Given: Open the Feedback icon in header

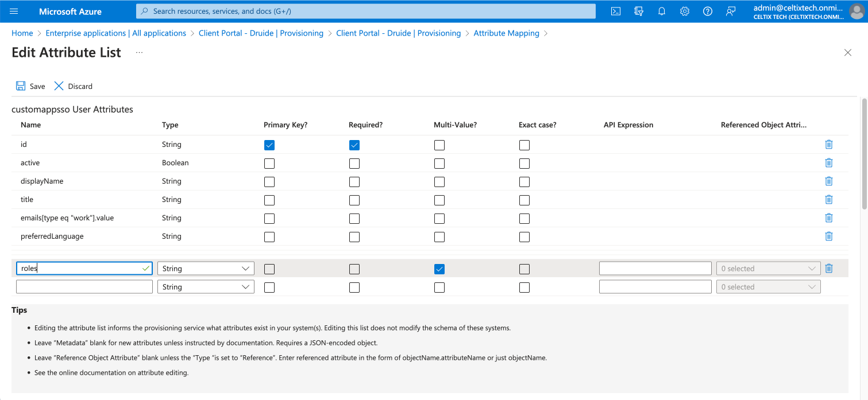Looking at the screenshot, I should click(x=730, y=11).
